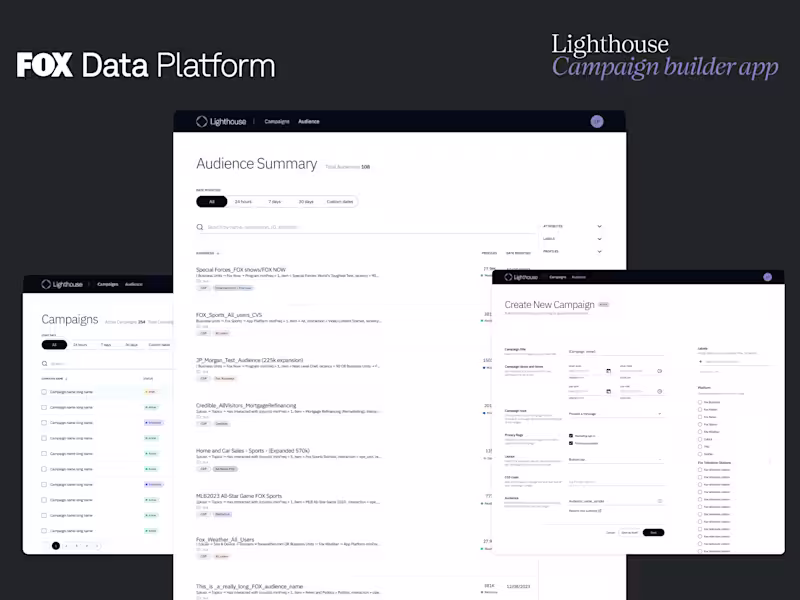800x600 pixels.
Task: Open the start date calendar icon
Action: click(x=608, y=371)
